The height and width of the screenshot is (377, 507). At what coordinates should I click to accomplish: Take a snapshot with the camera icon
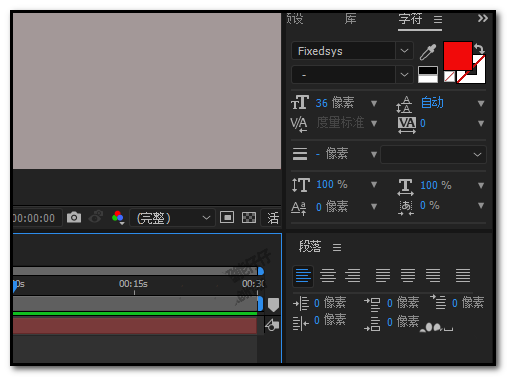pyautogui.click(x=74, y=218)
